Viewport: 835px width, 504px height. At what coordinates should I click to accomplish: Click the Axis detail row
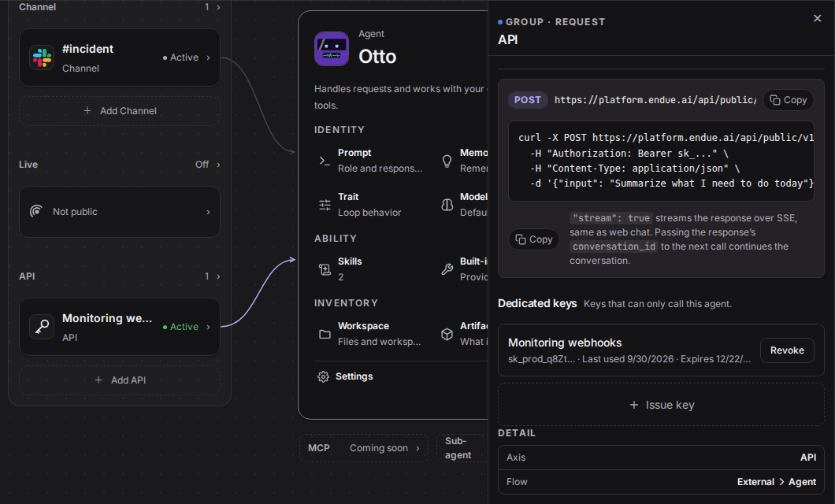tap(661, 458)
